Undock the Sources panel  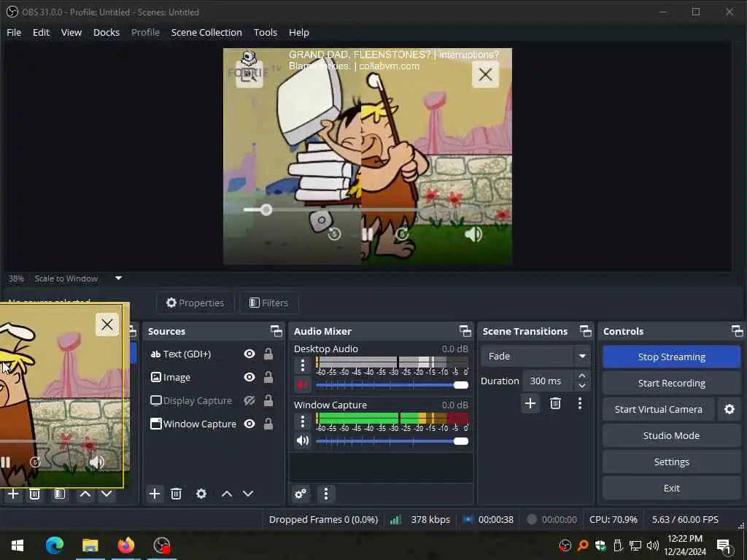[x=276, y=331]
